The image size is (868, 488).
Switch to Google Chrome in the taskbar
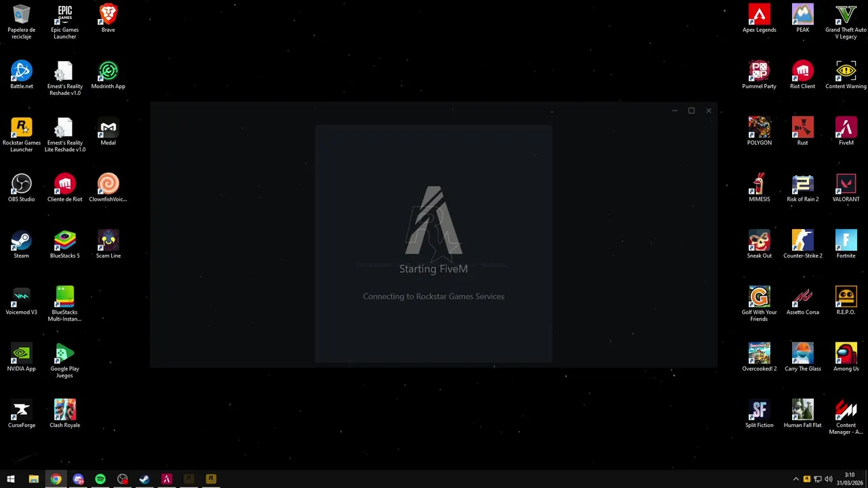click(56, 479)
